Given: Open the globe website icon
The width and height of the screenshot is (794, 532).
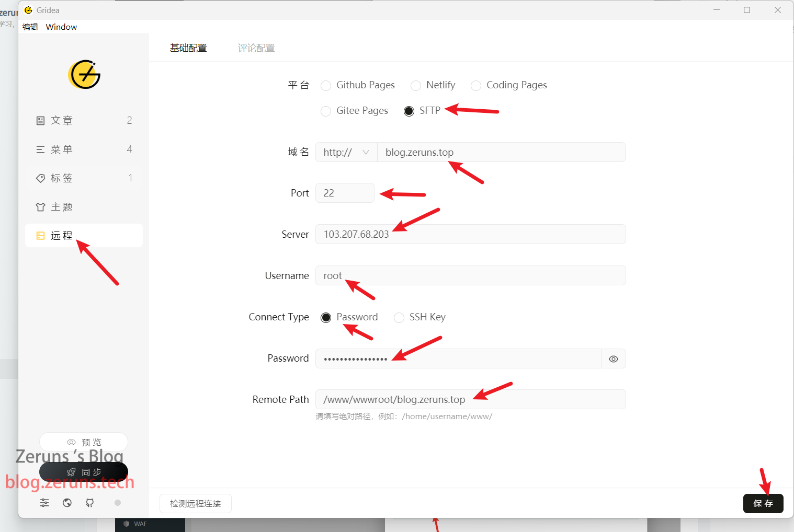Looking at the screenshot, I should pyautogui.click(x=67, y=503).
